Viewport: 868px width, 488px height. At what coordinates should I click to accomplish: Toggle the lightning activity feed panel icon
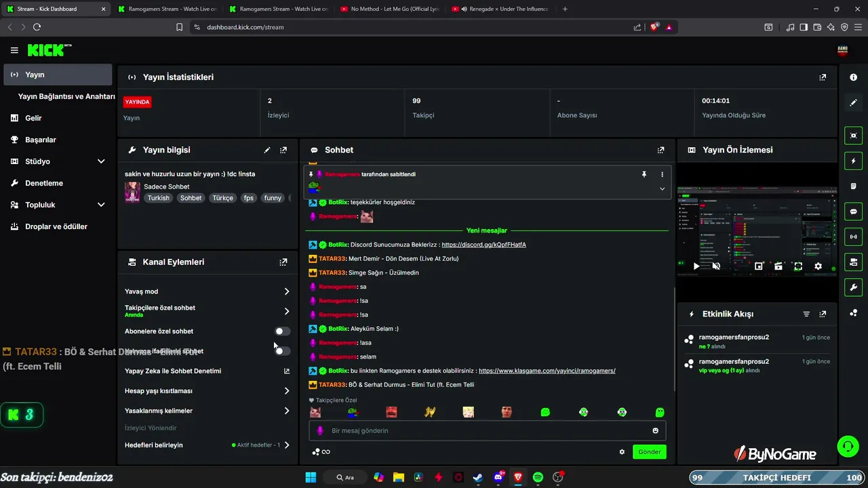tap(854, 161)
